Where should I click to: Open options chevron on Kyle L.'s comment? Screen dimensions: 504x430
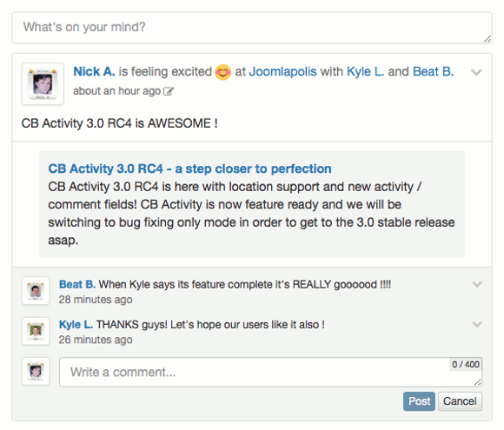click(x=477, y=324)
